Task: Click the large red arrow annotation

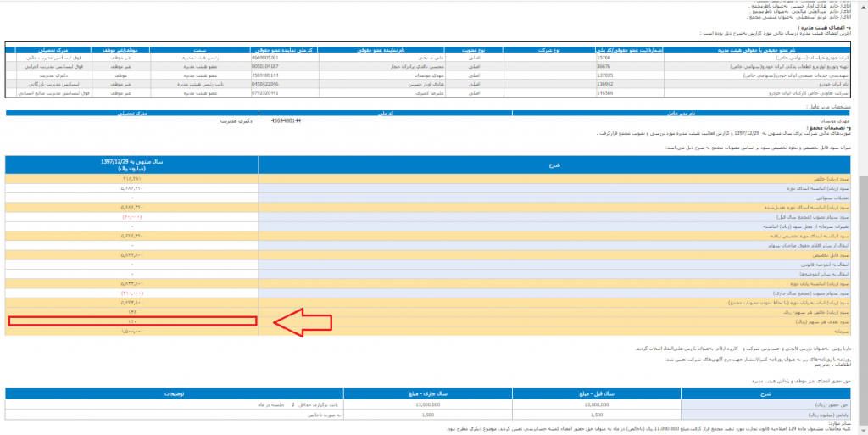Action: (305, 321)
